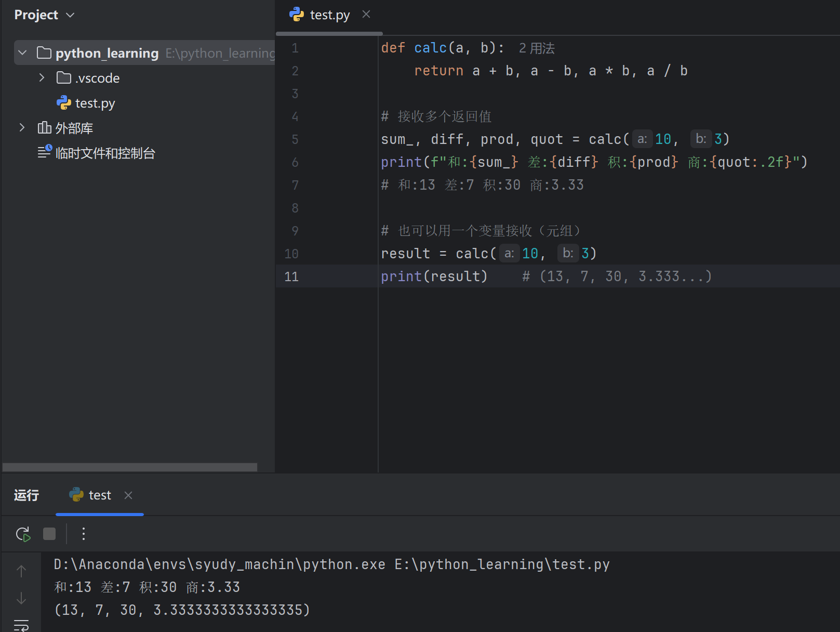840x632 pixels.
Task: Open the run toolbar more options menu
Action: [x=84, y=534]
